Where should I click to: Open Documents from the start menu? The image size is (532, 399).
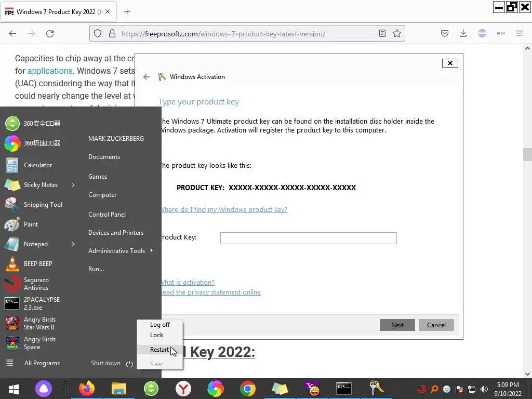104,157
